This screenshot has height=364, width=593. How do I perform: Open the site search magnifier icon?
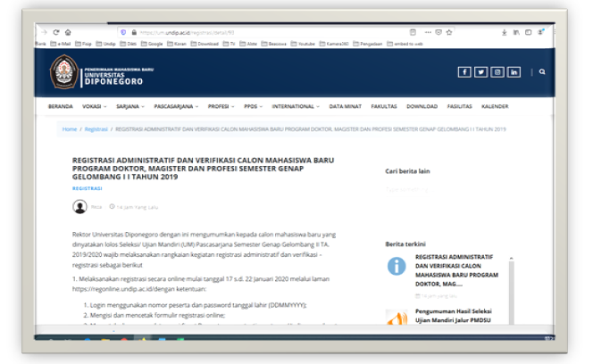coord(542,72)
